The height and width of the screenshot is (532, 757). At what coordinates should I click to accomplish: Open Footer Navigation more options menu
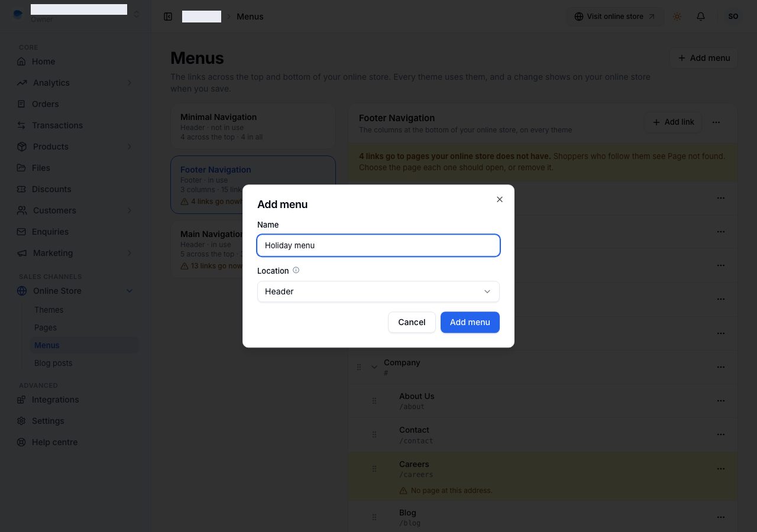[716, 122]
